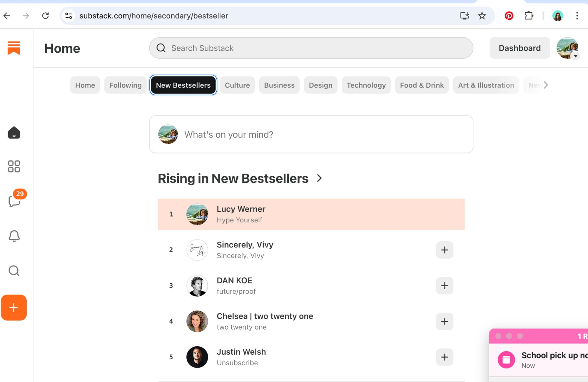Expand Rising in New Bestsellers chevron
Screen dimensions: 588x382
click(319, 178)
